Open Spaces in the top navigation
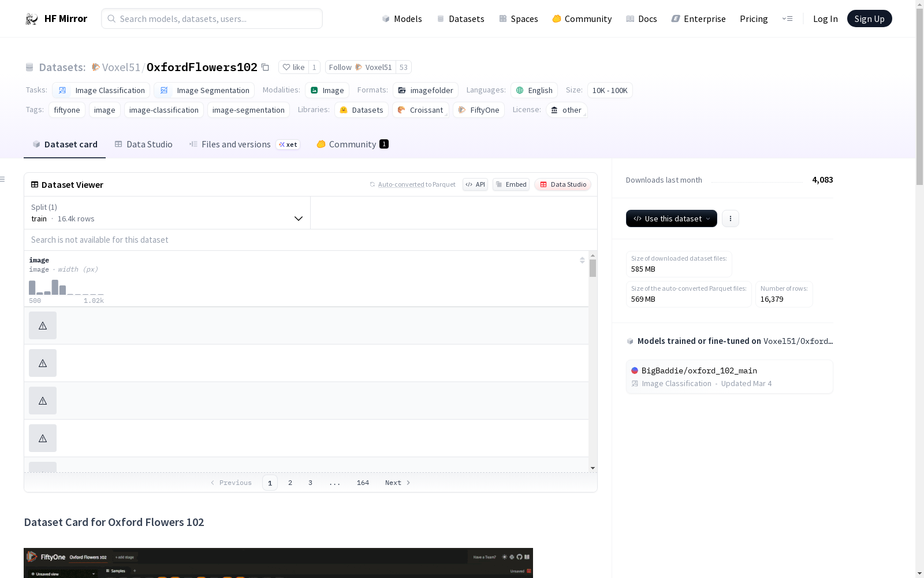924x578 pixels. 518,19
